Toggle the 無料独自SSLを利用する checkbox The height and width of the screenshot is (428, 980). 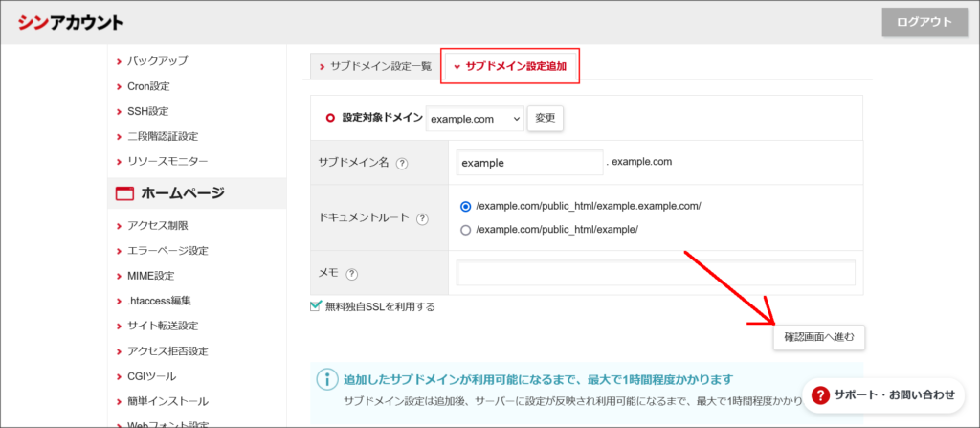[x=316, y=306]
